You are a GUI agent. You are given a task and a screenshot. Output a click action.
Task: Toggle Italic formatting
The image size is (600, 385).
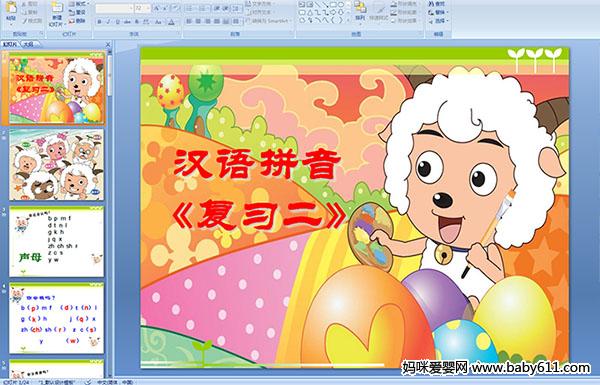point(108,22)
